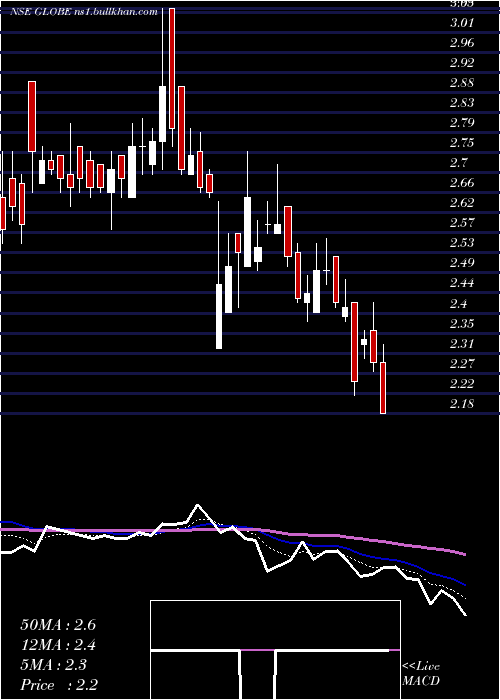Click the 2.49 price axis label
This screenshot has width=500, height=700.
[x=462, y=263]
